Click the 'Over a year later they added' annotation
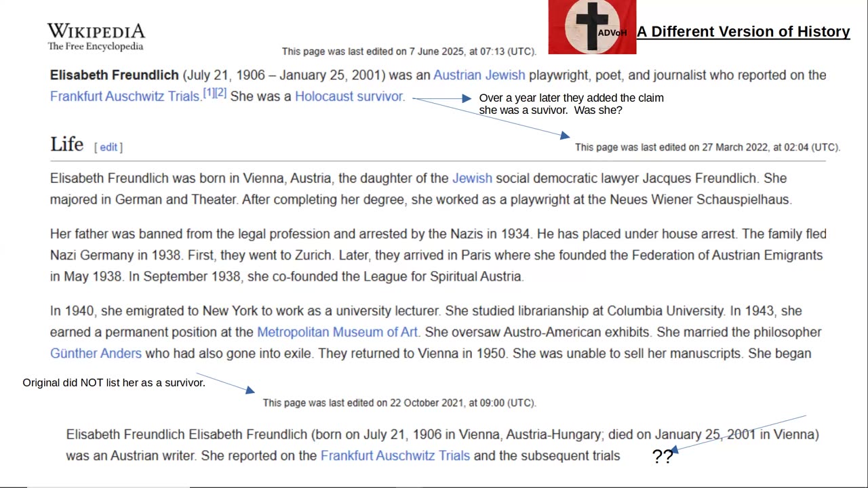The height and width of the screenshot is (488, 868). 572,104
